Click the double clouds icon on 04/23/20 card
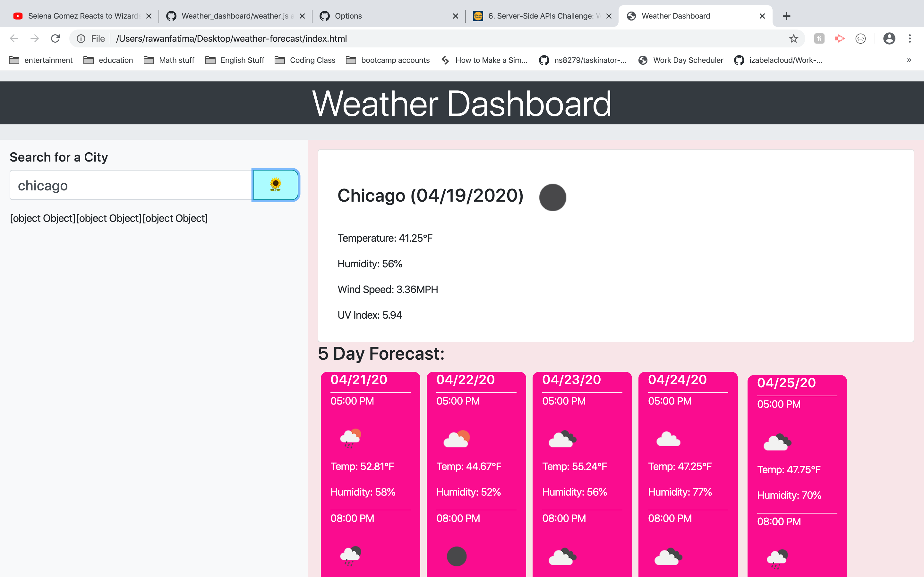This screenshot has width=924, height=577. point(562,439)
